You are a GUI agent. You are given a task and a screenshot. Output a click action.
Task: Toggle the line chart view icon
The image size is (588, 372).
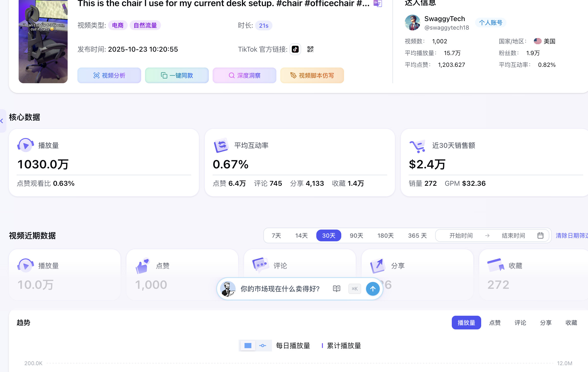click(263, 346)
